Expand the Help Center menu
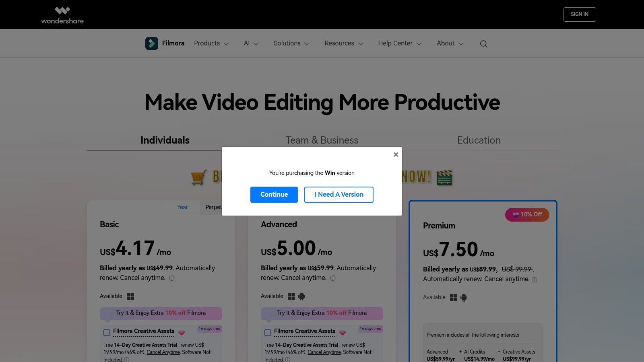Screen dimensions: 644x362 click(400, 43)
